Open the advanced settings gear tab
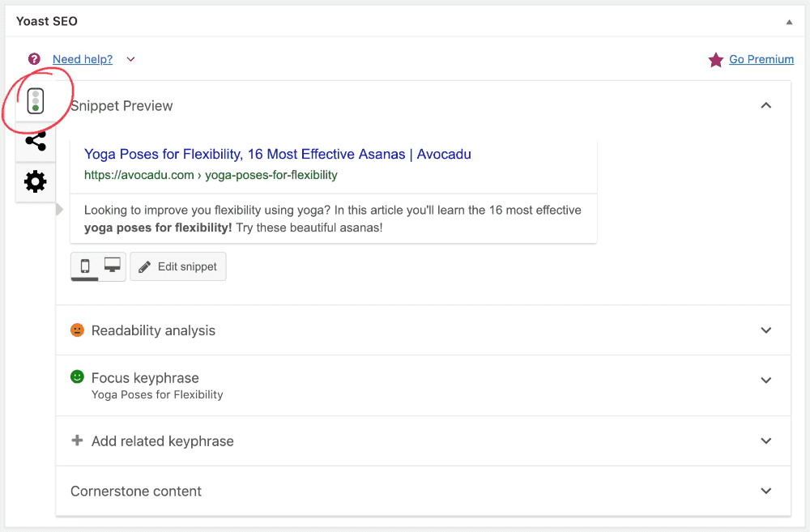 pyautogui.click(x=35, y=181)
